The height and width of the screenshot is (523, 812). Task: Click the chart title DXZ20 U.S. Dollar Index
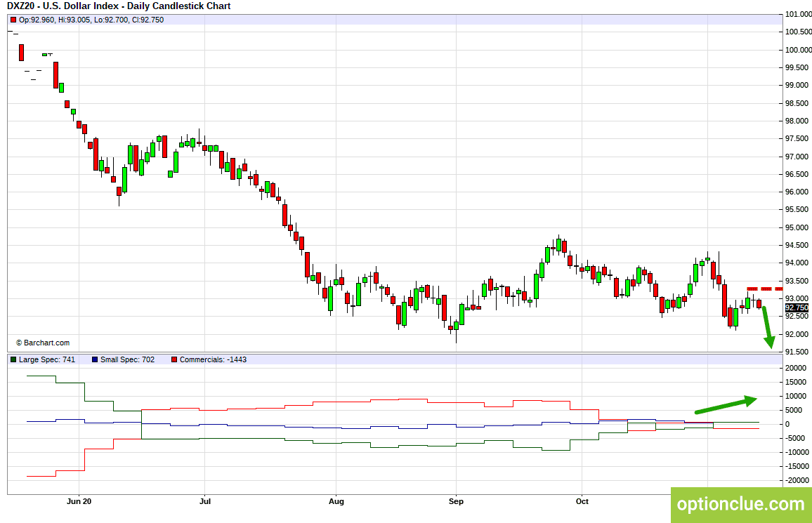point(119,6)
